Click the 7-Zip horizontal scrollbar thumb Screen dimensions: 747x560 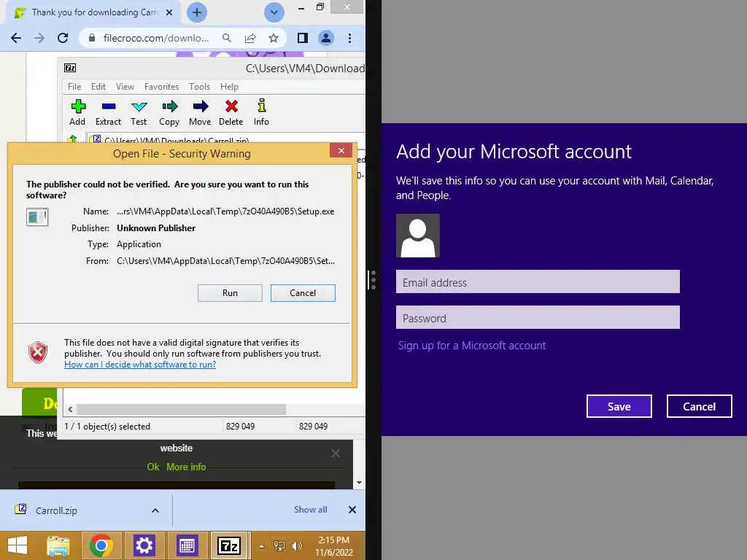pyautogui.click(x=181, y=409)
